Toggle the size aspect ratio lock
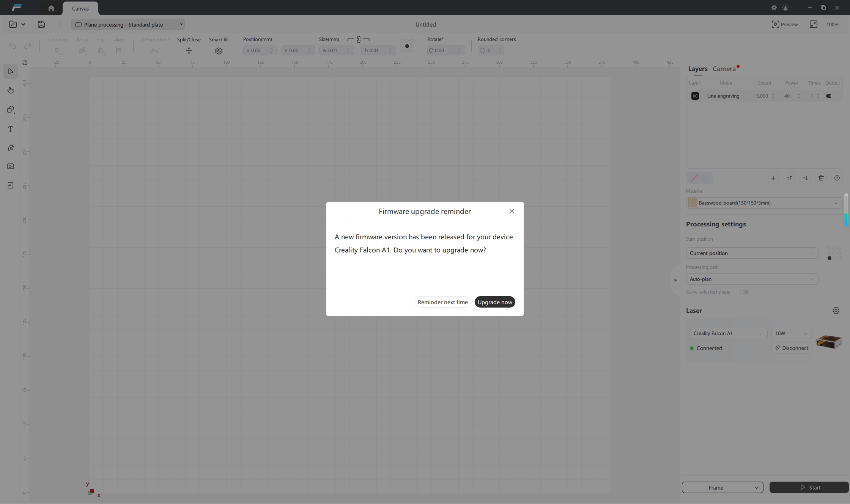The image size is (850, 504). 359,39
